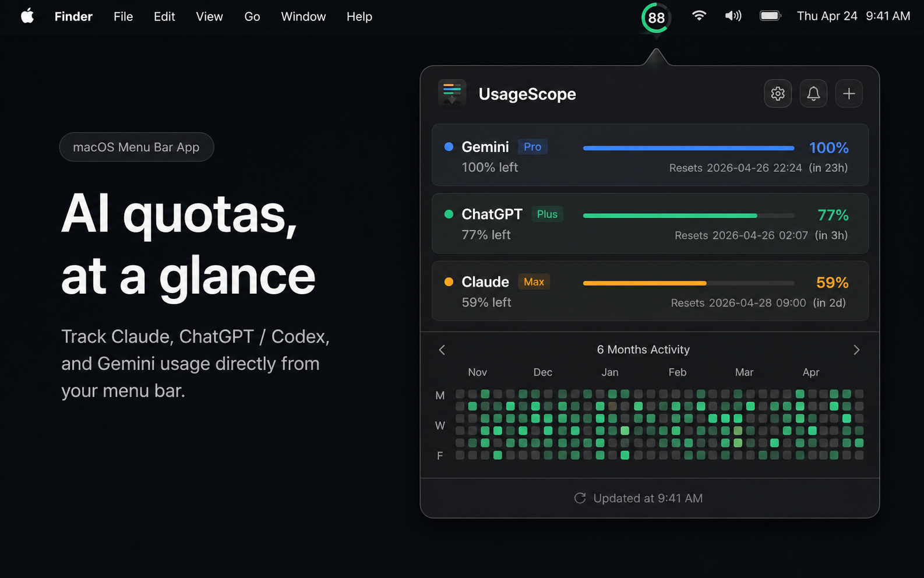Click the green ChatGPT status dot
924x578 pixels.
(x=449, y=214)
